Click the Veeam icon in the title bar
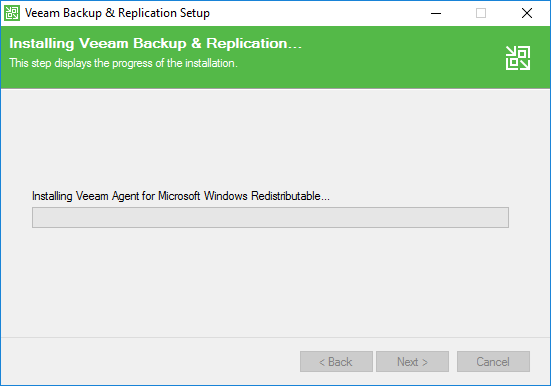 (x=12, y=13)
